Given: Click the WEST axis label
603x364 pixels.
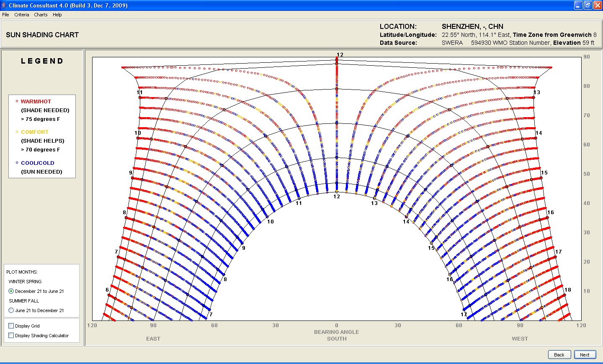Looking at the screenshot, I should click(x=520, y=339).
